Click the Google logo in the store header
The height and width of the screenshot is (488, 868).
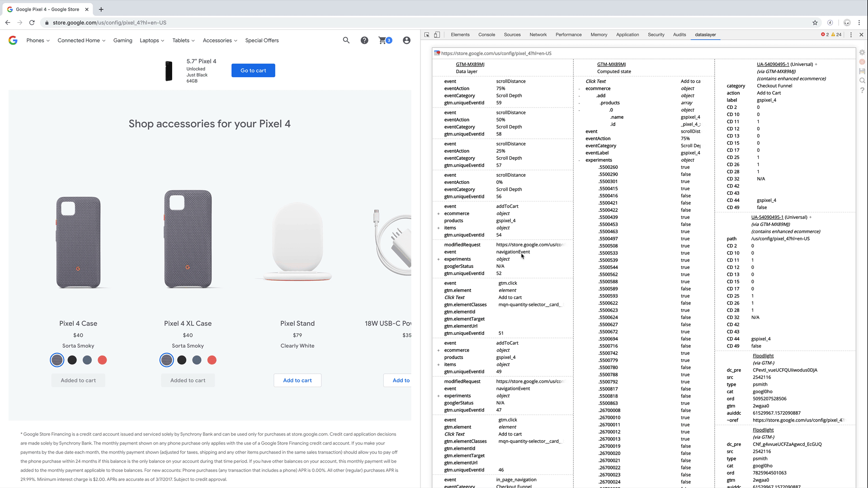(x=13, y=40)
